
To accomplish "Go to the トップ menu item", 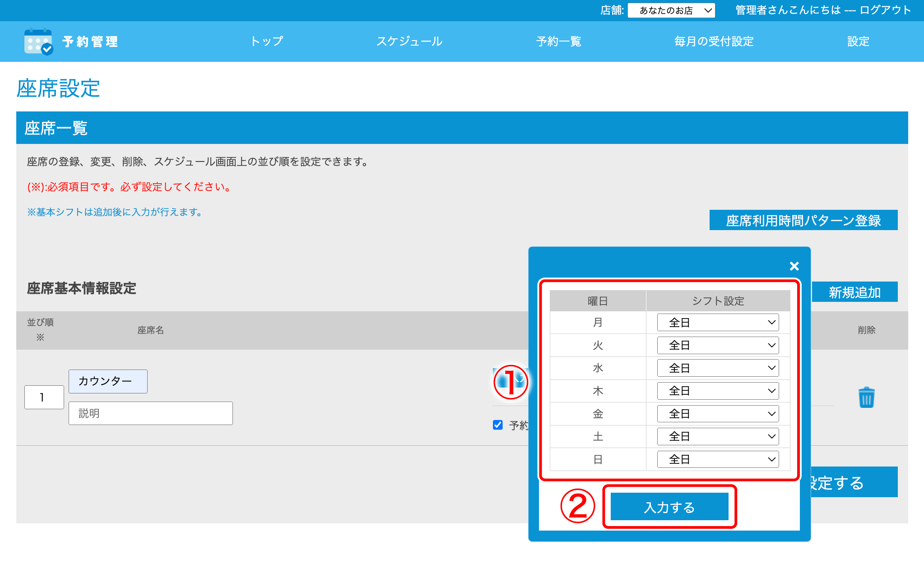I will (x=266, y=42).
